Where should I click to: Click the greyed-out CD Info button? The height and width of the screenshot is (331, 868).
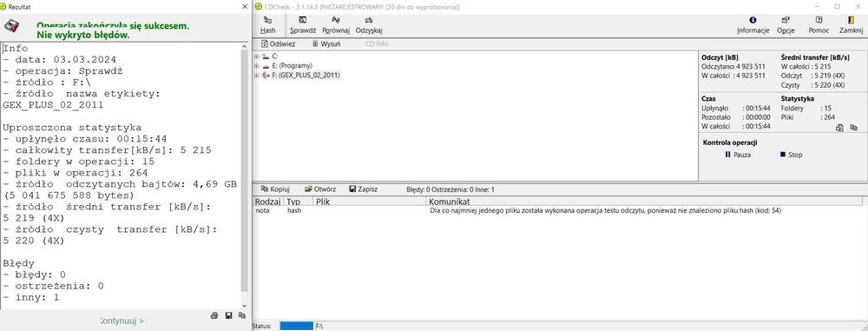[x=377, y=43]
